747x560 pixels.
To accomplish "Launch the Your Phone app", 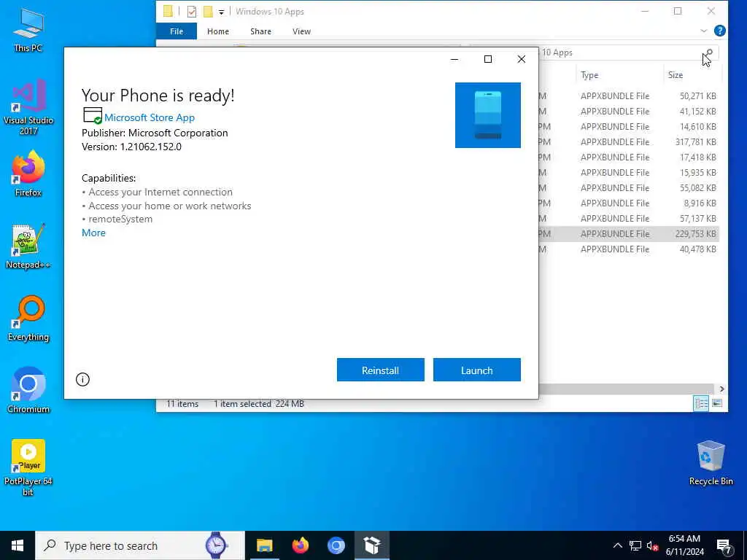I will (476, 370).
